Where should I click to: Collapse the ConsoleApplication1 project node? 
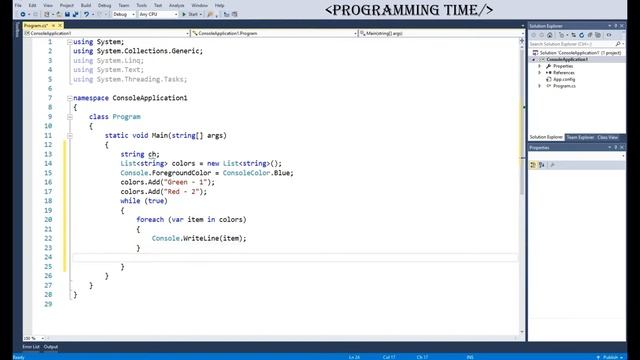(533, 60)
